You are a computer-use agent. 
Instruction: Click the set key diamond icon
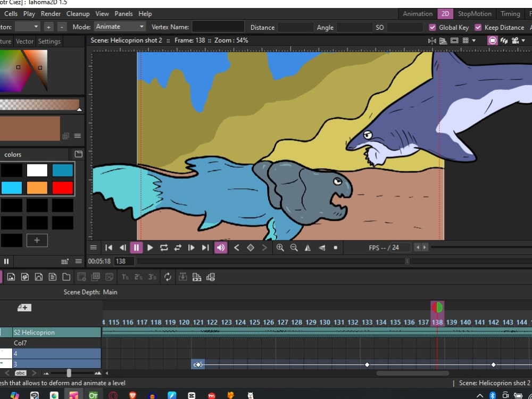click(251, 248)
